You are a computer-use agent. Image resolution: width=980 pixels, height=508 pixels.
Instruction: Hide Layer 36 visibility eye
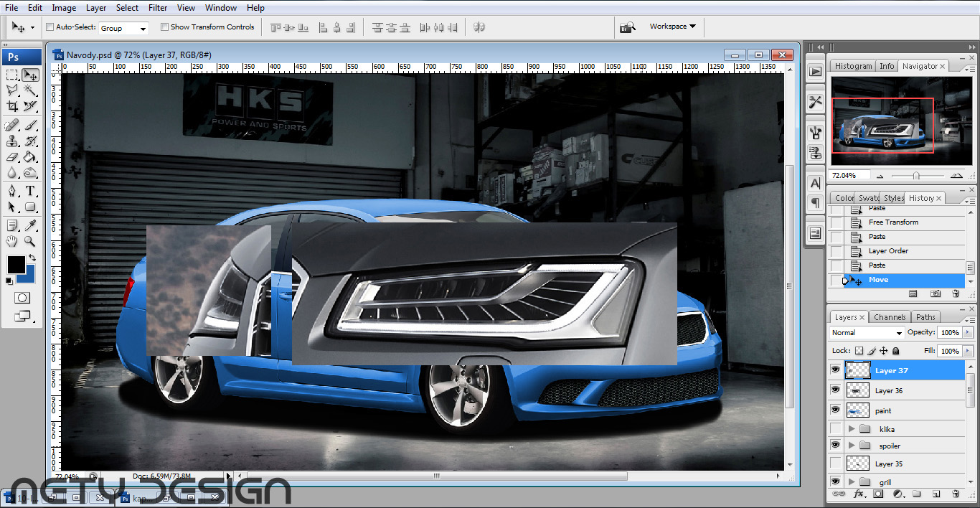click(835, 390)
